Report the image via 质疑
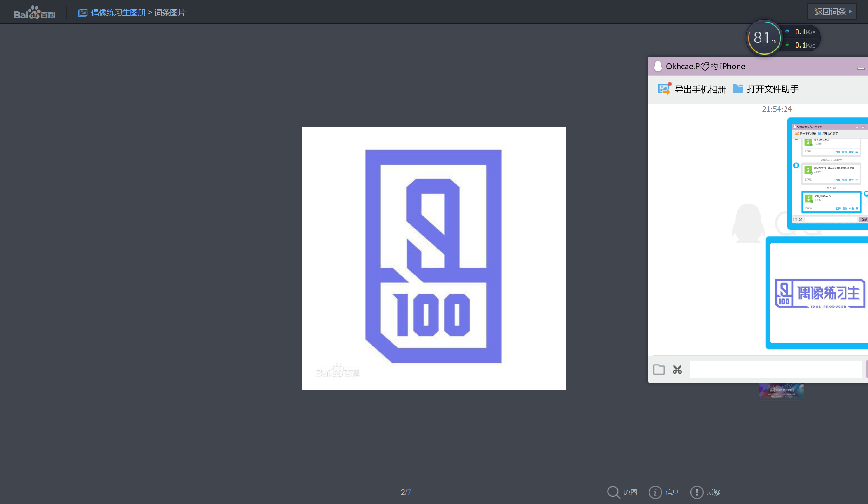This screenshot has width=868, height=504. (714, 492)
